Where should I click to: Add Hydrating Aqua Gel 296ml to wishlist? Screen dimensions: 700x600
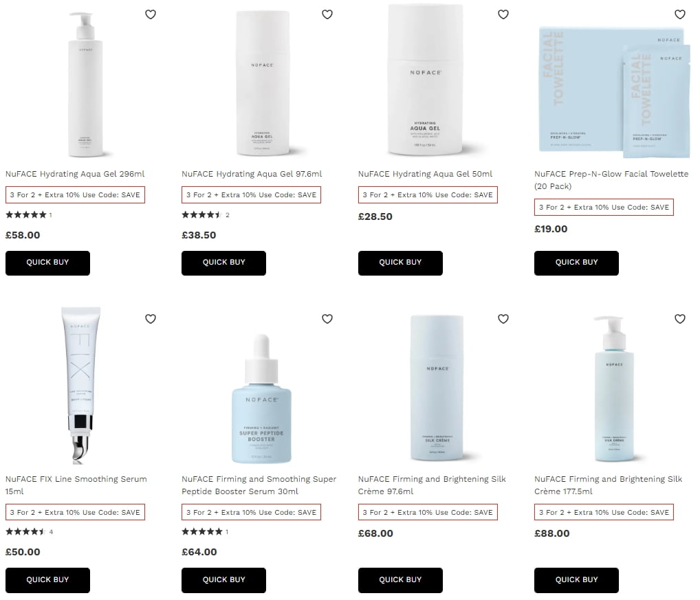tap(151, 14)
